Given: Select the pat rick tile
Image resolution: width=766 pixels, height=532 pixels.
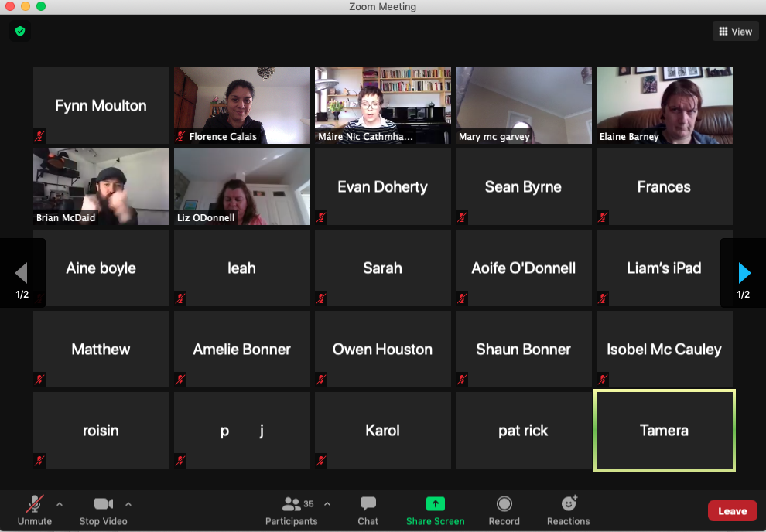Looking at the screenshot, I should [x=523, y=431].
